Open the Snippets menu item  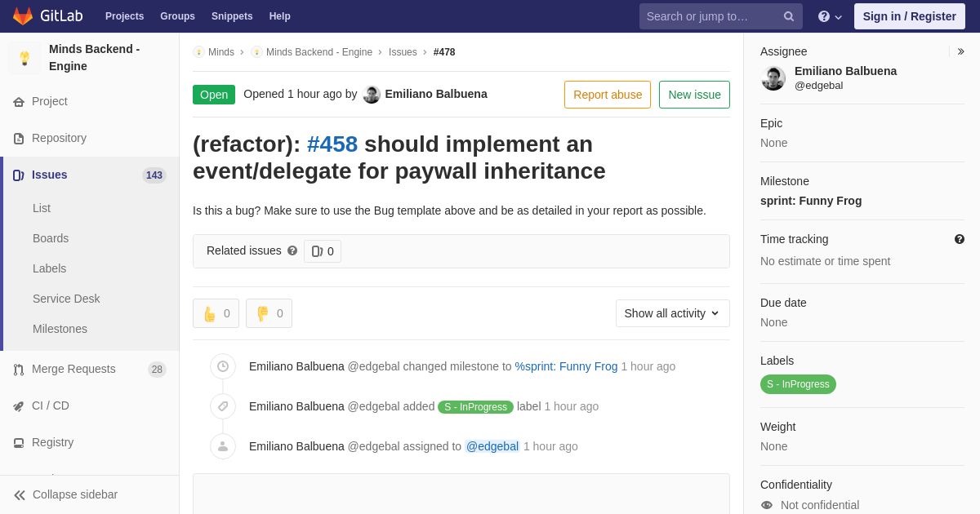point(232,16)
